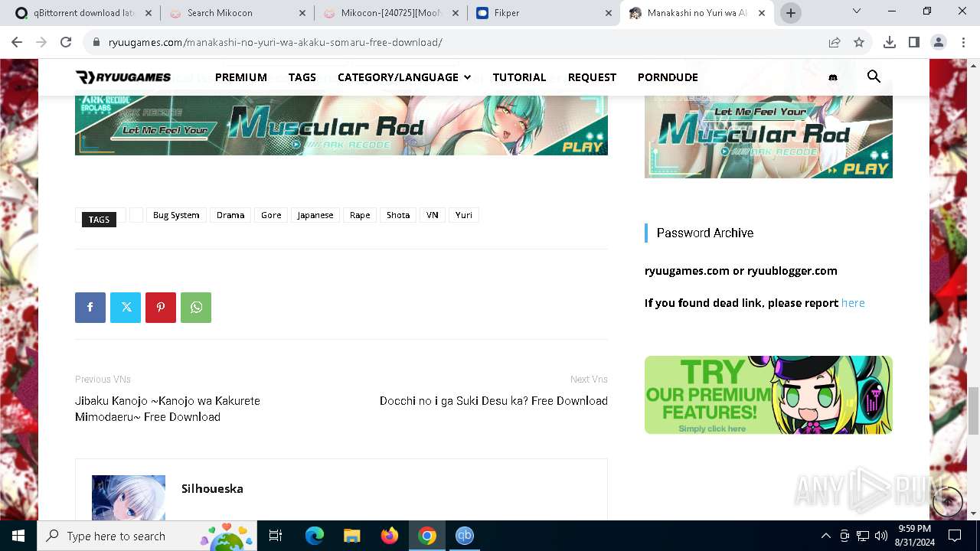Open the REQUEST menu item

592,77
